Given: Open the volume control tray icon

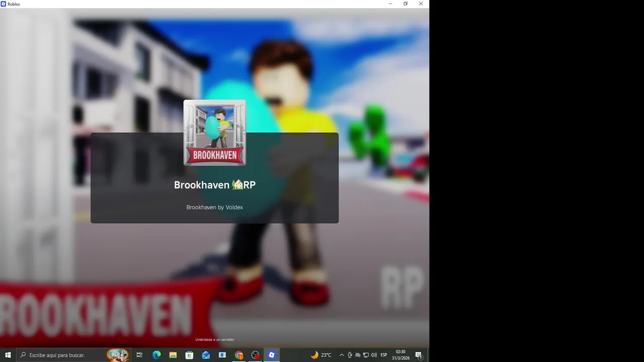Looking at the screenshot, I should pyautogui.click(x=374, y=355).
